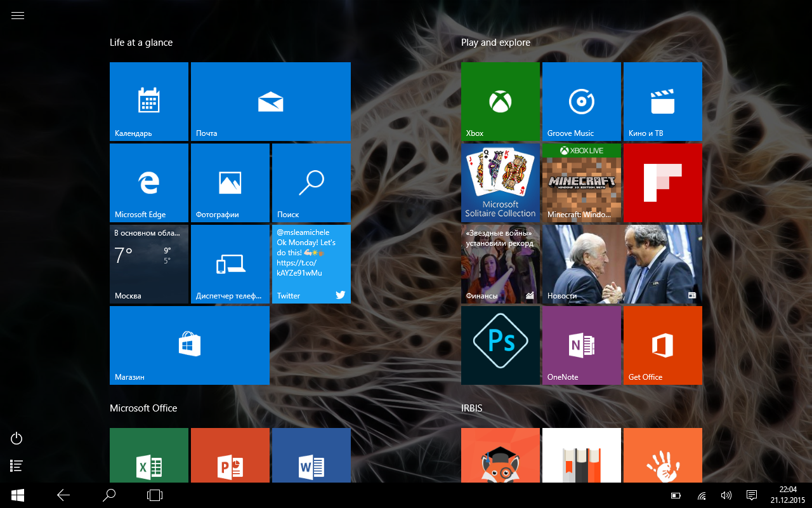812x508 pixels.
Task: Launch the Photoshop Express tile
Action: [x=501, y=345]
